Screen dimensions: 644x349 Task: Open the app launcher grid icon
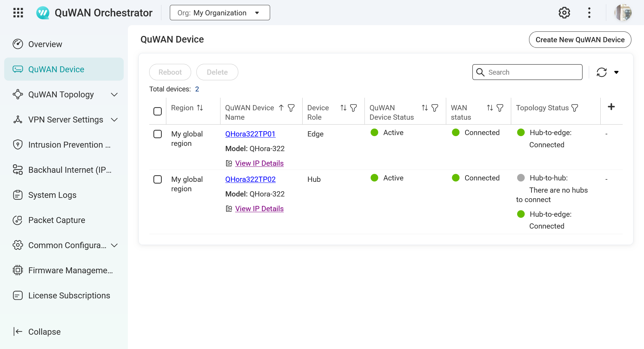18,13
